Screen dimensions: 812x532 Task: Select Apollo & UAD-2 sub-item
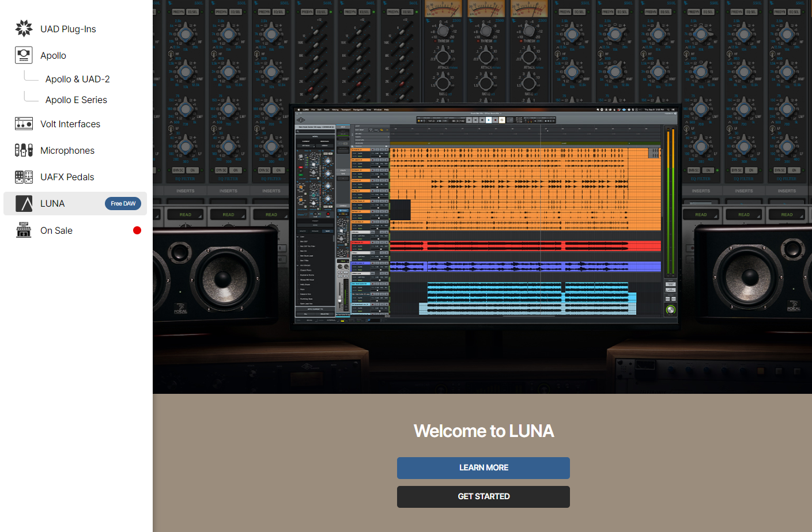[78, 79]
